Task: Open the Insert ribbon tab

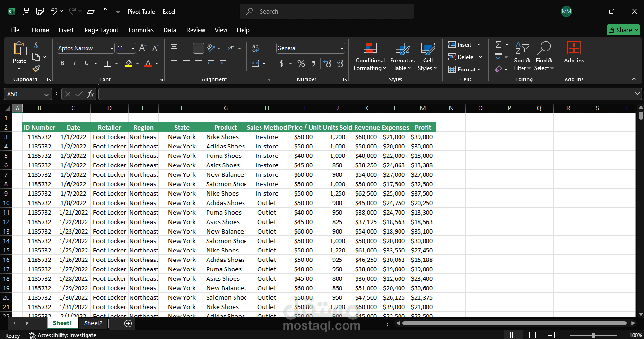Action: [x=66, y=30]
